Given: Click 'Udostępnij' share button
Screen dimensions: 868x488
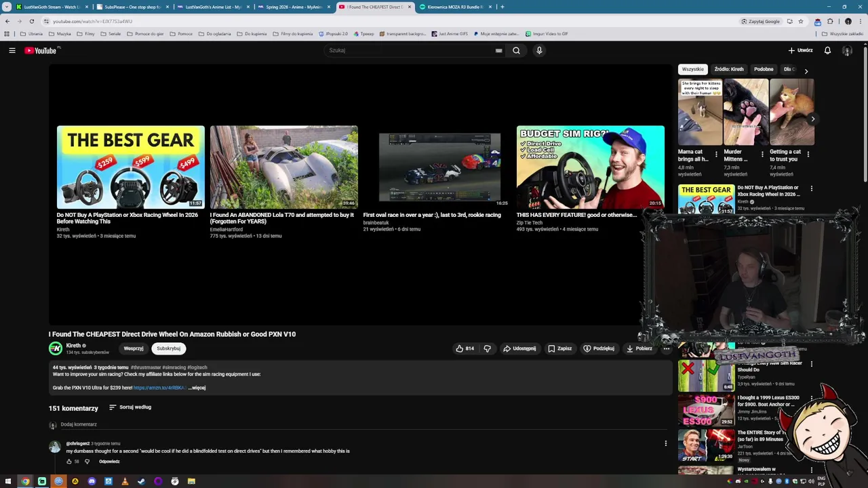Looking at the screenshot, I should (x=519, y=348).
